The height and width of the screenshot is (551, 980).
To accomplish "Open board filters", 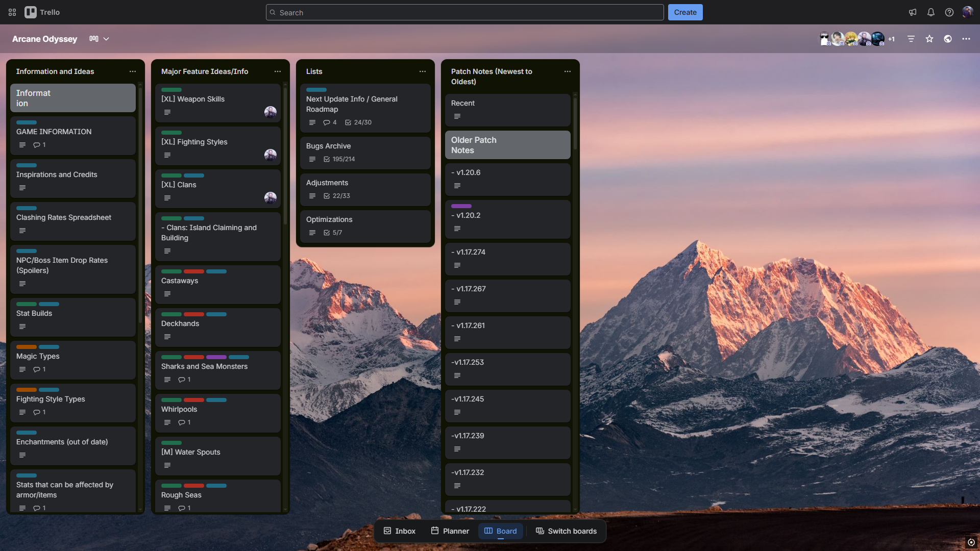I will [x=911, y=39].
